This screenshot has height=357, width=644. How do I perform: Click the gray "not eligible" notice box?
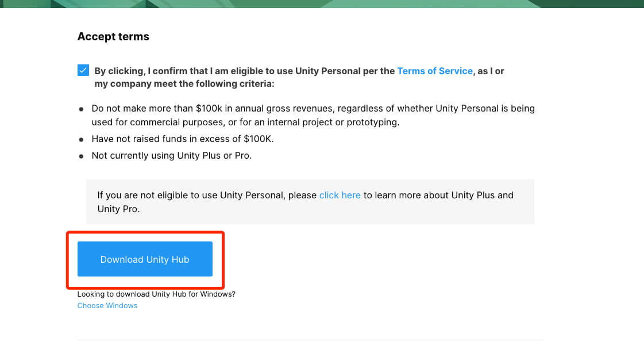click(310, 202)
